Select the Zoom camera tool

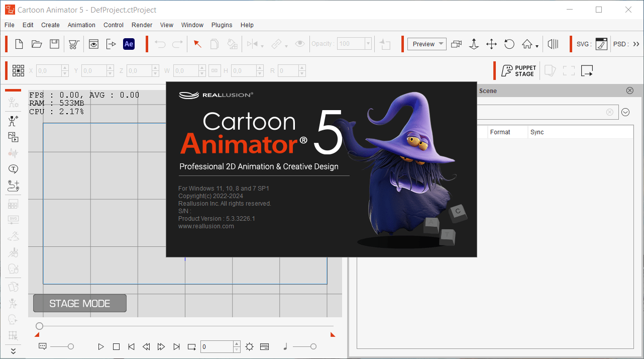tap(474, 44)
